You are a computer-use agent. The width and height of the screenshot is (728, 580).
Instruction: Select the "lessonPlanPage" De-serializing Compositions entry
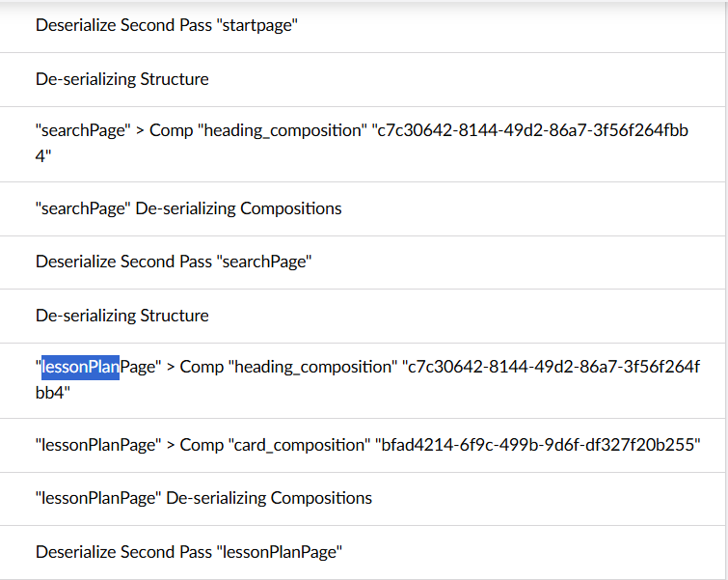[204, 498]
